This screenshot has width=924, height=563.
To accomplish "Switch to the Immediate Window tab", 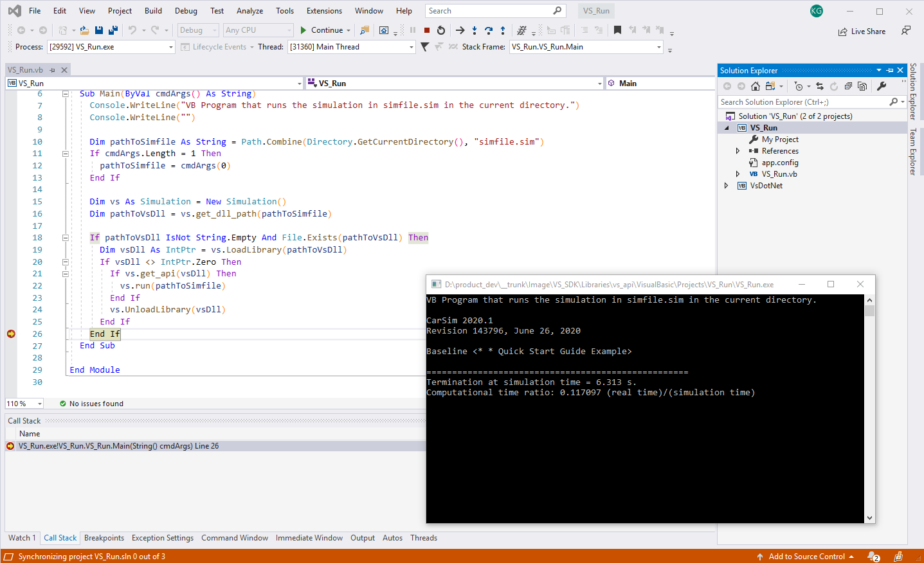I will point(309,538).
